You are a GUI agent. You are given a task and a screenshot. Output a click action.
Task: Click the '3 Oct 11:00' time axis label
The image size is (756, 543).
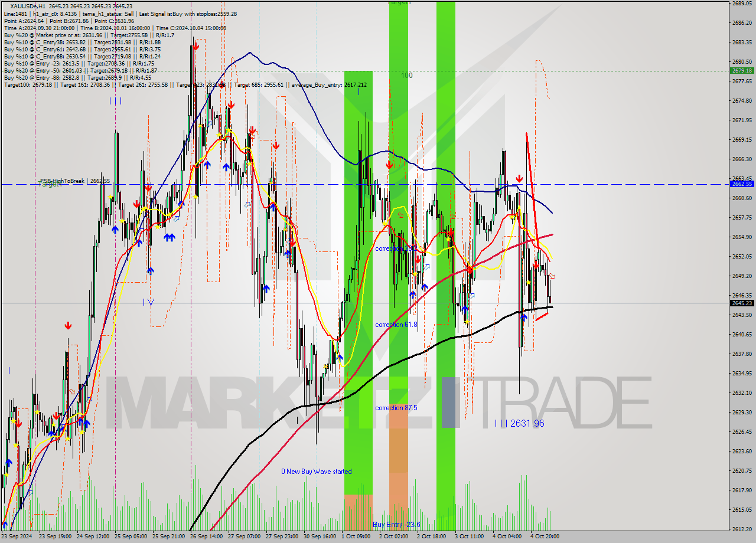(470, 537)
